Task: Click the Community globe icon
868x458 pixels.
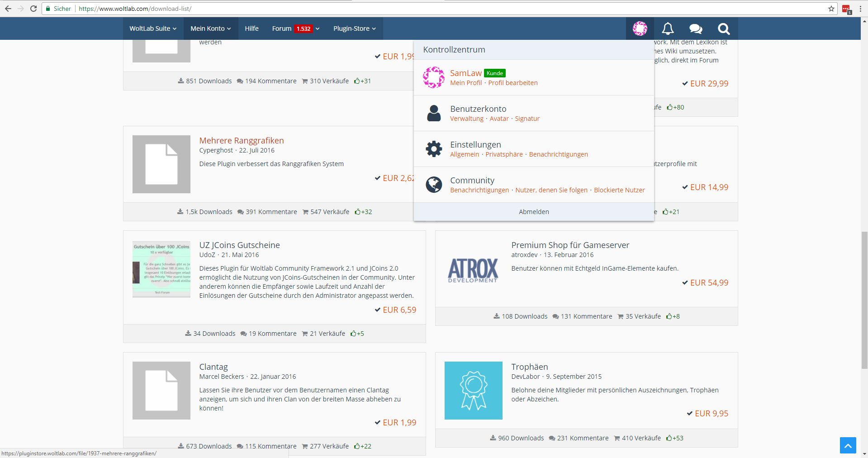Action: (x=434, y=185)
